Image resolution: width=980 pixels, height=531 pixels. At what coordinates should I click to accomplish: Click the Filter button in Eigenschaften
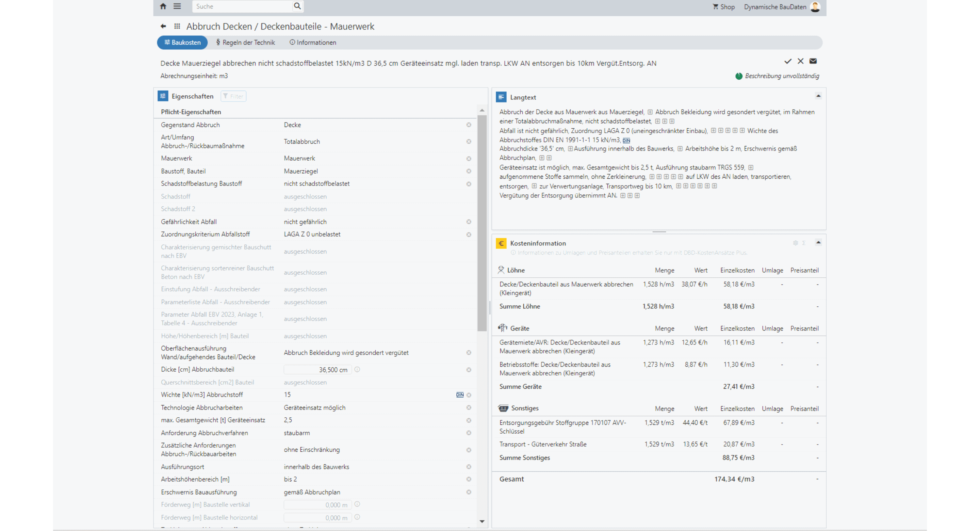(x=233, y=96)
